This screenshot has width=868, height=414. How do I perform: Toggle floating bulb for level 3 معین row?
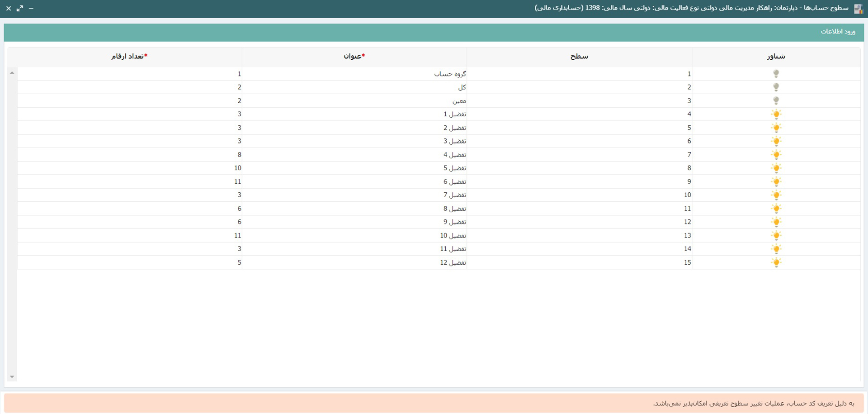click(776, 100)
